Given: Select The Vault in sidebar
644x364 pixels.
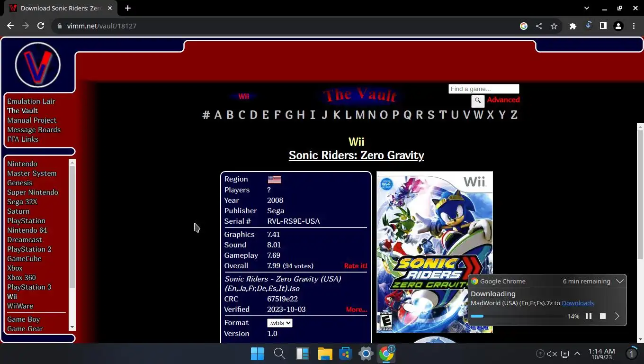Looking at the screenshot, I should coord(22,110).
